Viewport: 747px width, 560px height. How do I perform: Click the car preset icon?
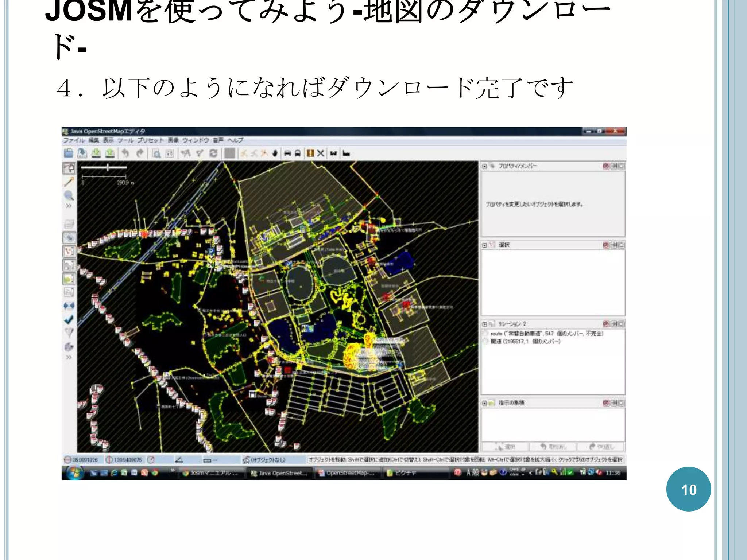coord(287,153)
